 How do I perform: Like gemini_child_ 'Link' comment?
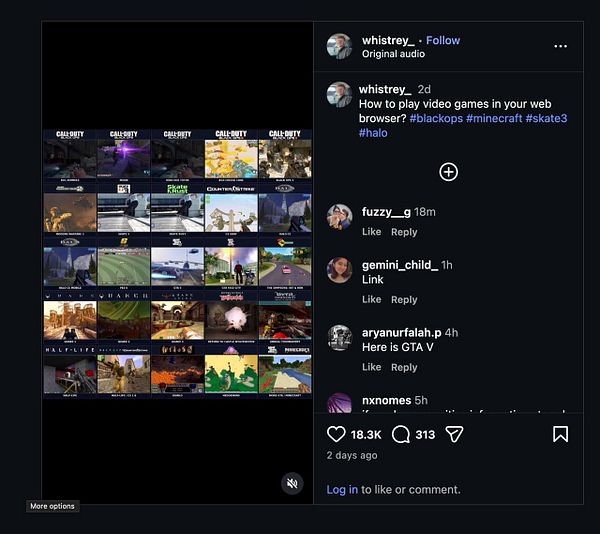[x=372, y=300]
